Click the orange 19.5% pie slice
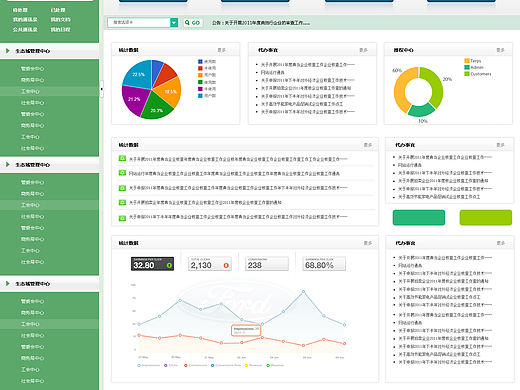The width and height of the screenshot is (520, 390). coord(169,91)
